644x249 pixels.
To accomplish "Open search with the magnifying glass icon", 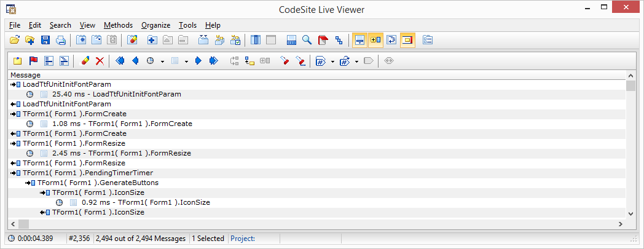I will coord(307,40).
